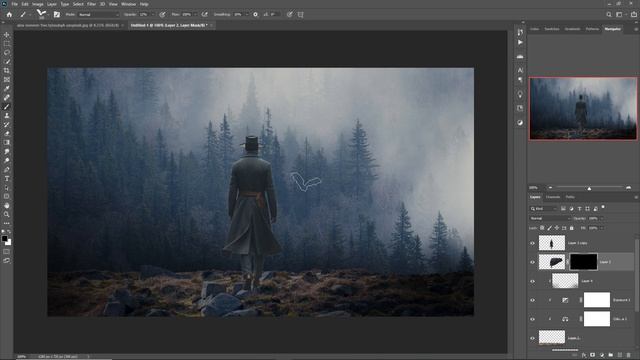Open the Opacity slider dropdown in options bar
Viewport: 640px width, 360px height.
click(x=153, y=14)
